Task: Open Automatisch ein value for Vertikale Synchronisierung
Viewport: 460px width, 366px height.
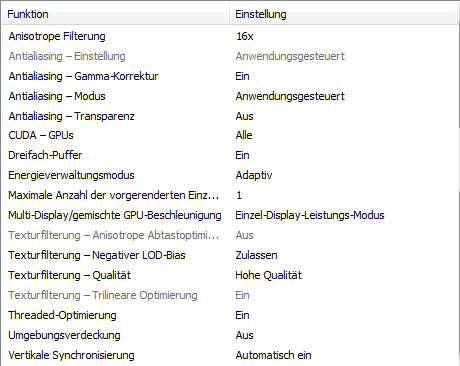Action: point(273,355)
